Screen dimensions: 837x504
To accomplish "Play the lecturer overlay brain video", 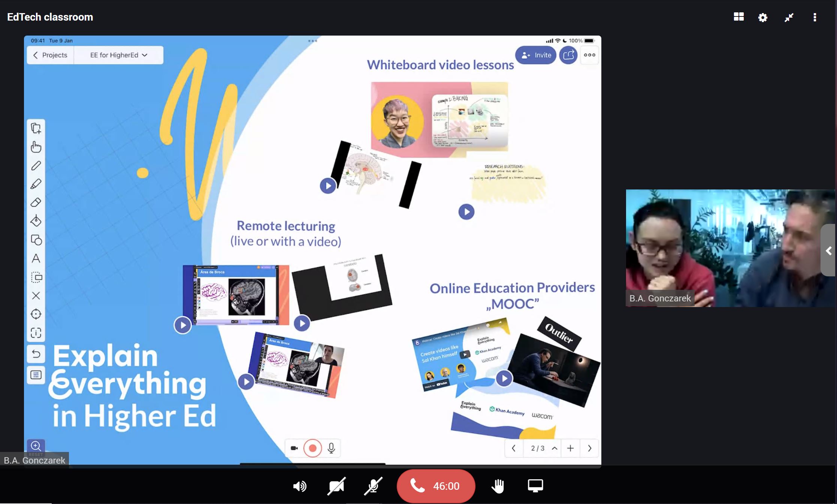I will [x=246, y=382].
